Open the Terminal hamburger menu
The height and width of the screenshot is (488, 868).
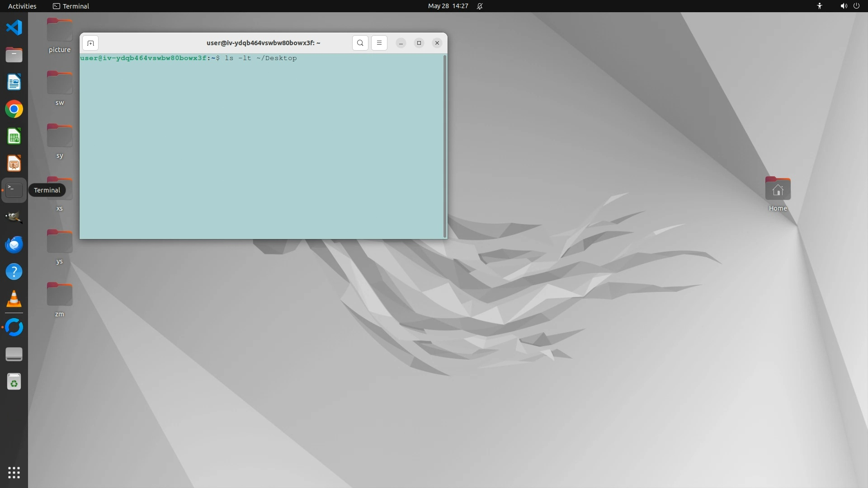(x=379, y=43)
